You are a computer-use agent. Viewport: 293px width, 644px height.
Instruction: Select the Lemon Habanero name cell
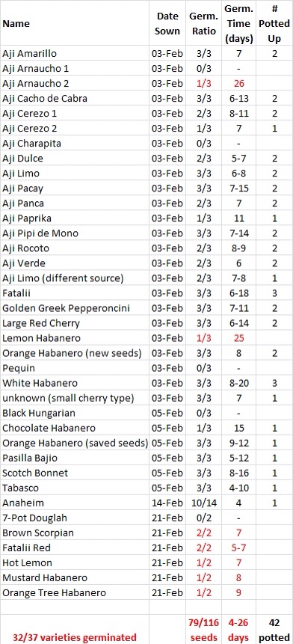point(74,338)
